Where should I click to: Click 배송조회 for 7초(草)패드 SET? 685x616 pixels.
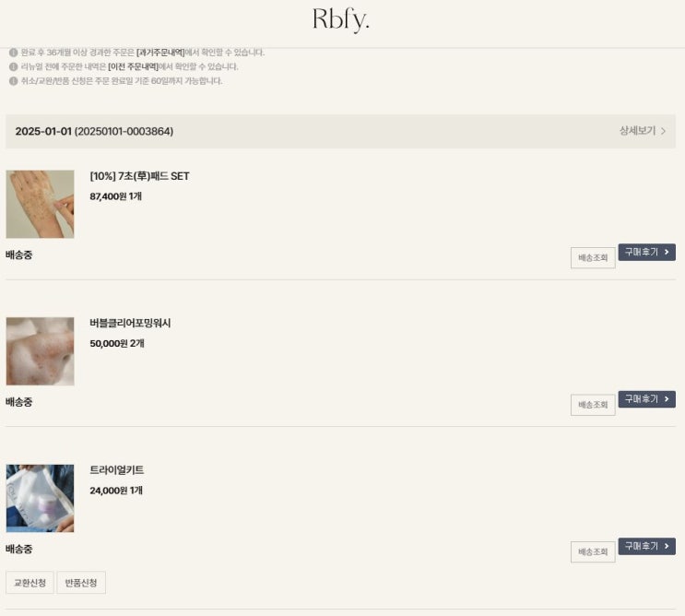593,258
